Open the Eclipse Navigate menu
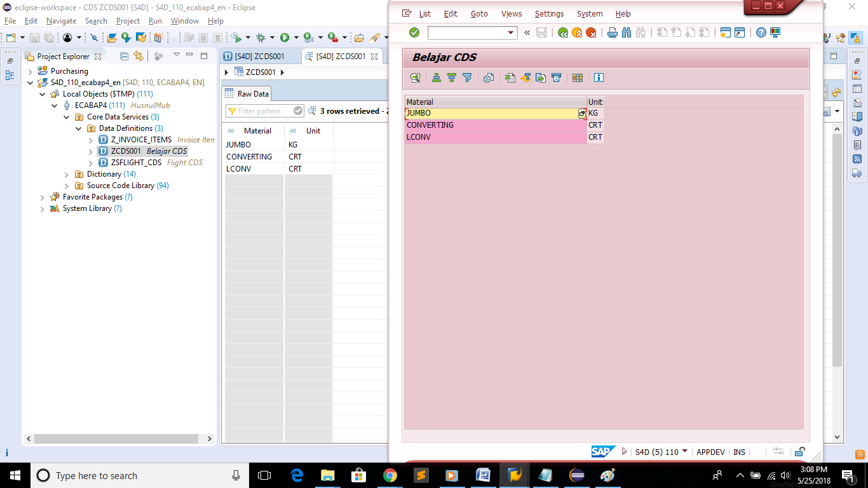Screen dimensions: 868x488 tap(61, 21)
